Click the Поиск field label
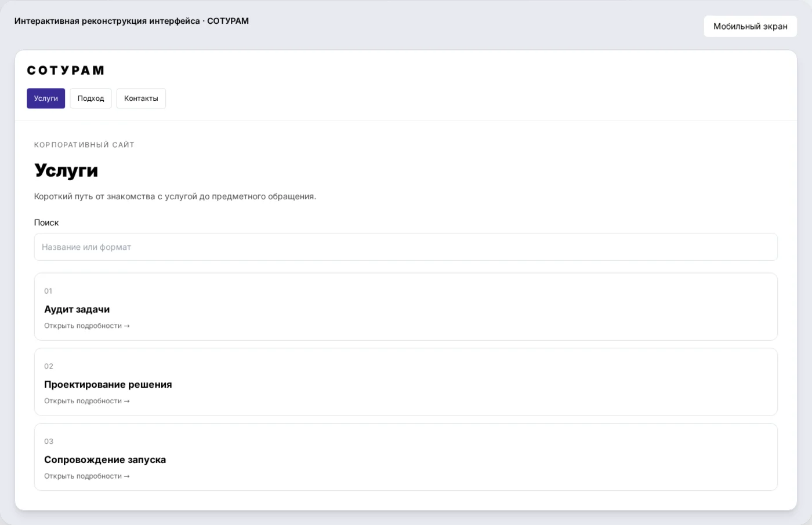The height and width of the screenshot is (525, 812). tap(46, 223)
